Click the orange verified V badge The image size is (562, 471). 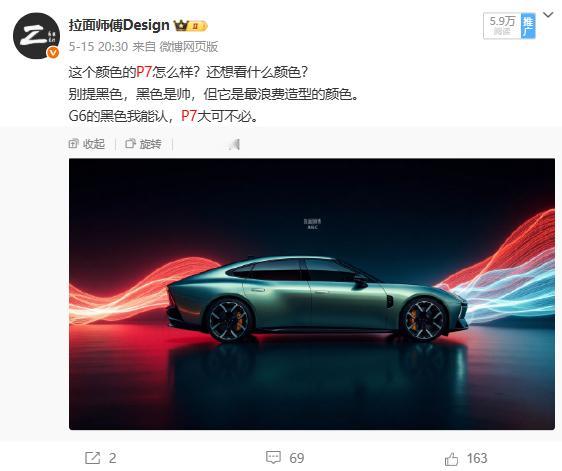pyautogui.click(x=53, y=53)
